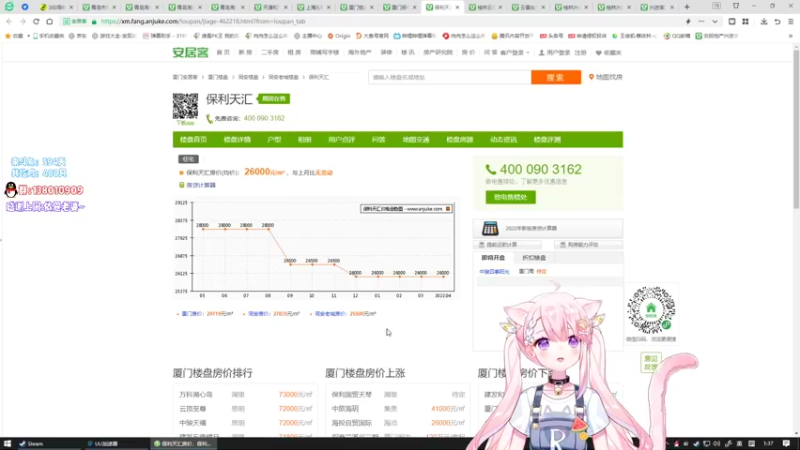Screen dimensions: 800x450
Task: Click the green 致电售楼处 button
Action: click(x=510, y=197)
